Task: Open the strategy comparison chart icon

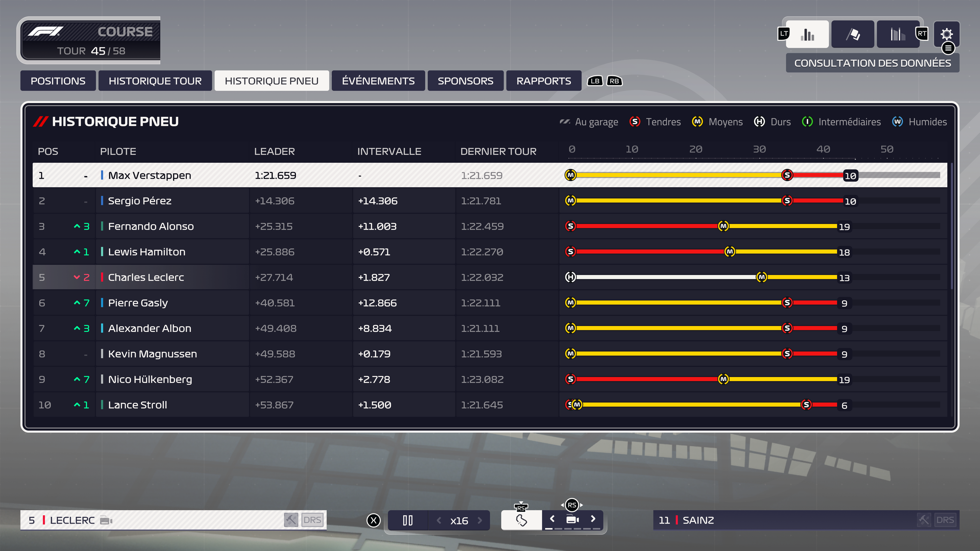Action: point(898,34)
